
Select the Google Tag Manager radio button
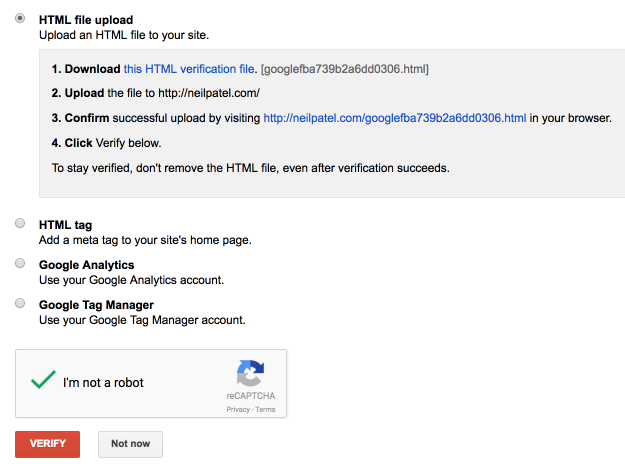tap(21, 304)
